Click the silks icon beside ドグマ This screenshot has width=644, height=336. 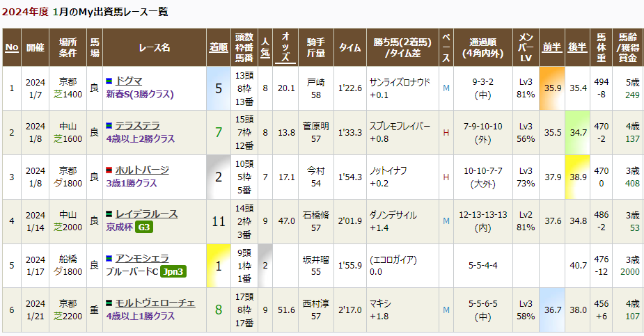109,81
